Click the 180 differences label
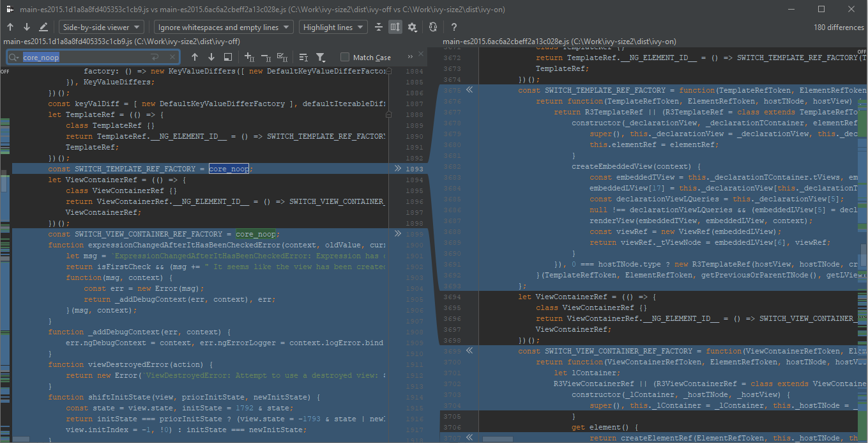Screen dimensions: 868x443 pyautogui.click(x=839, y=27)
